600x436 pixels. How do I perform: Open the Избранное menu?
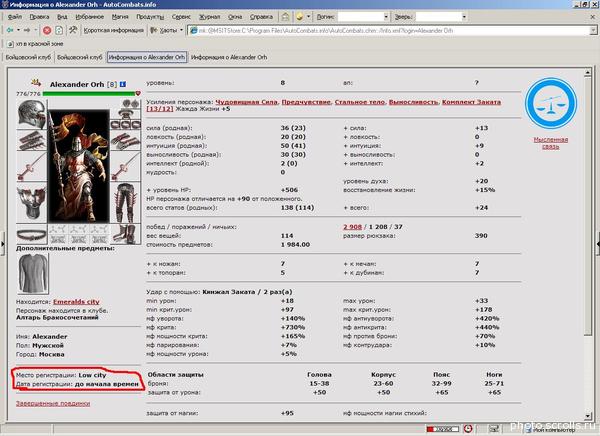90,17
